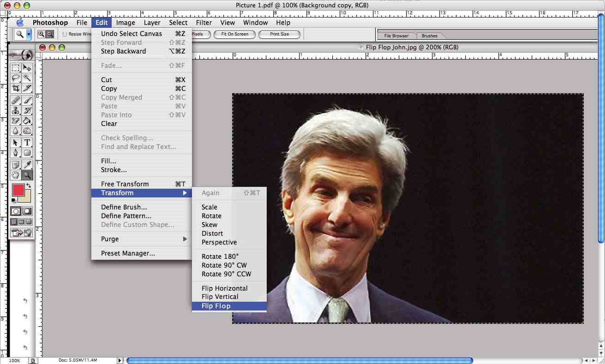
Task: Select the Magic Wand tool
Action: pyautogui.click(x=27, y=78)
